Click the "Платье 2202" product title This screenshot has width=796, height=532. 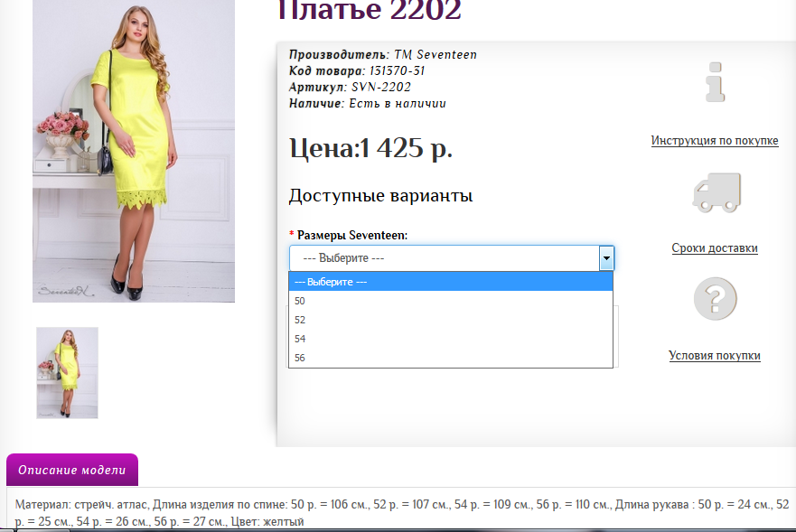pos(370,11)
